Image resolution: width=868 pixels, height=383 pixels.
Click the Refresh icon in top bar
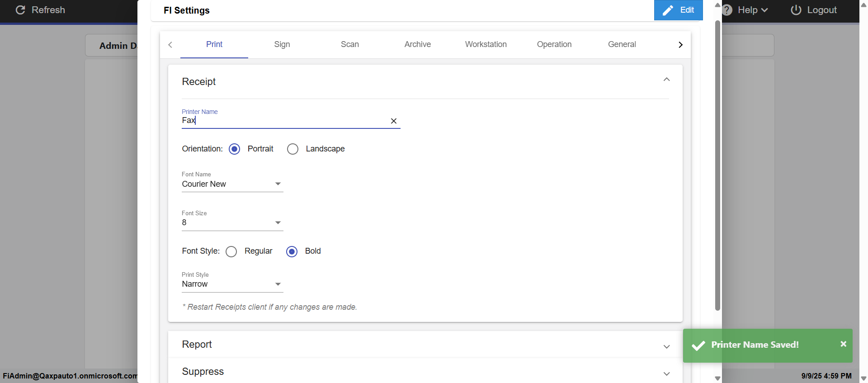(x=20, y=10)
